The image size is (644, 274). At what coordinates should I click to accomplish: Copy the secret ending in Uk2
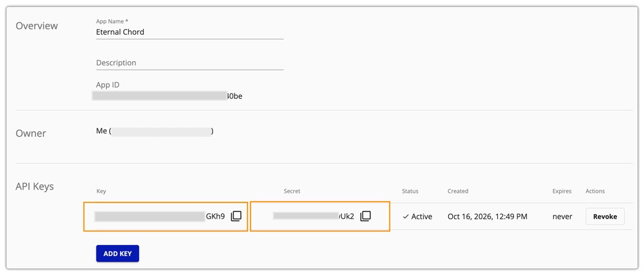click(x=366, y=217)
